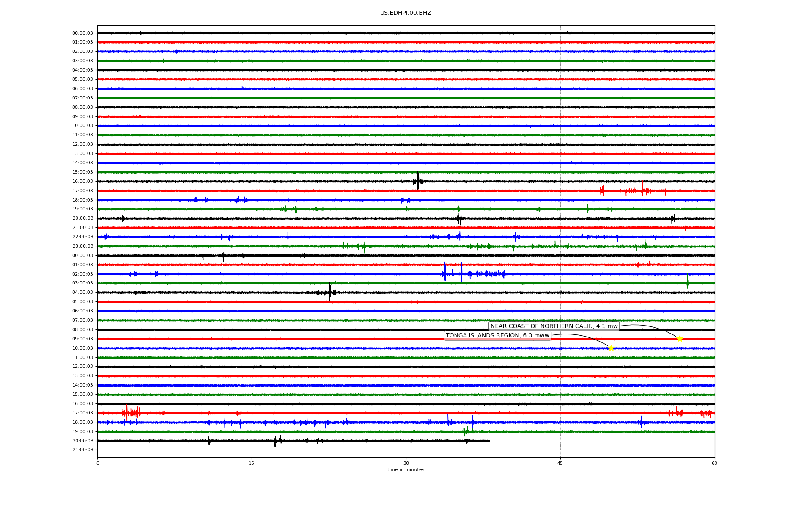Click the 'time in minutes' axis label

406,470
